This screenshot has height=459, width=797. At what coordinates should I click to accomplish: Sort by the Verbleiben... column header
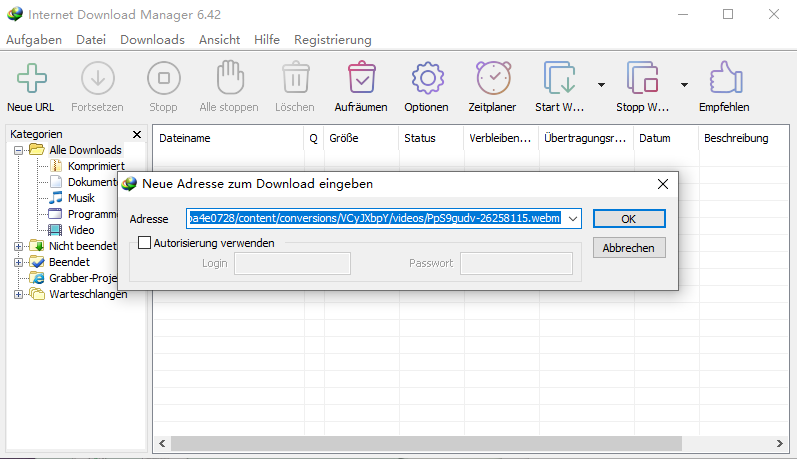(501, 138)
